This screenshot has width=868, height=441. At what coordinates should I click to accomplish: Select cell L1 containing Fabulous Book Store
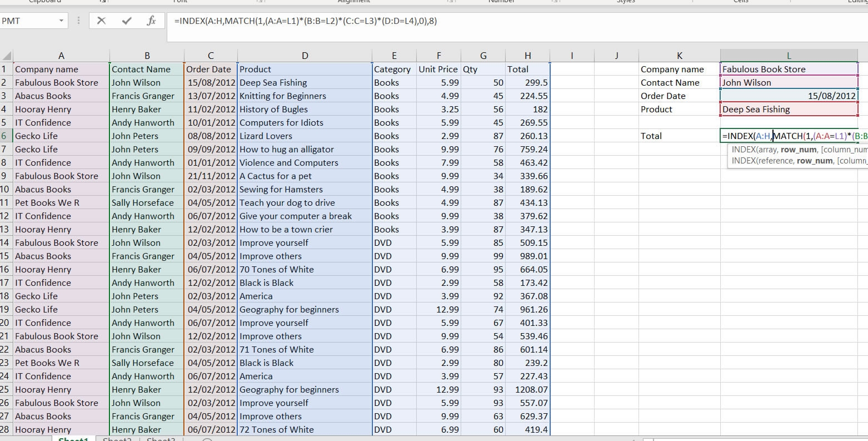point(788,69)
